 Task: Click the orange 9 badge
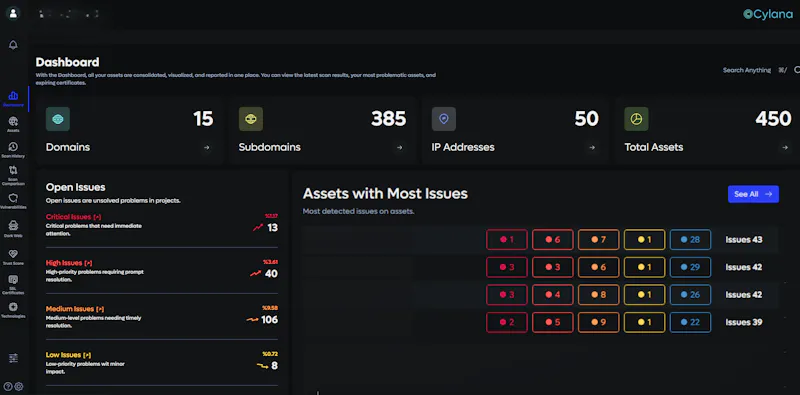point(598,322)
